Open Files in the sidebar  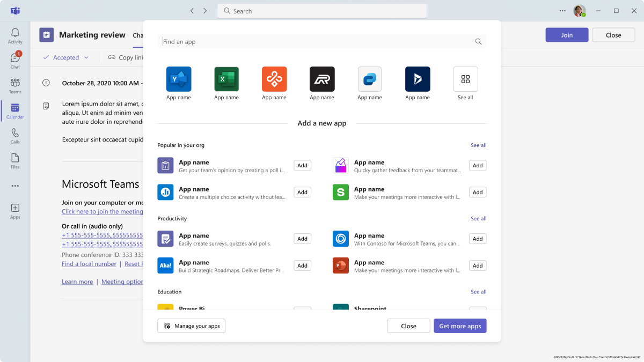click(x=15, y=161)
